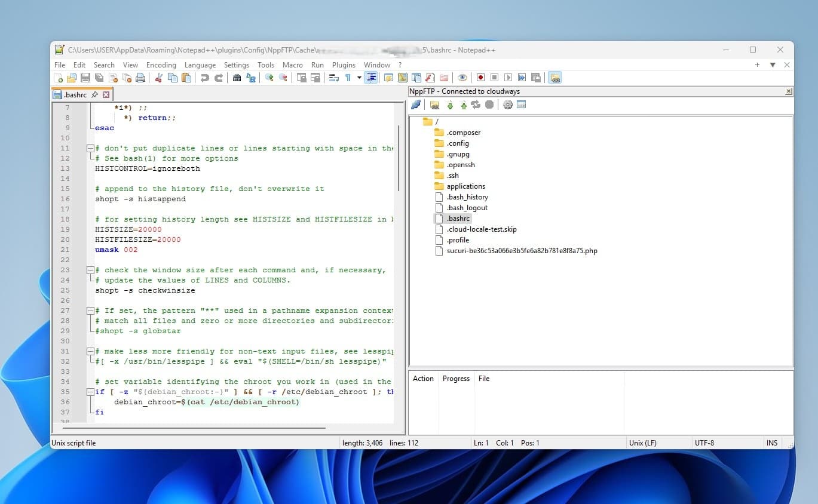Toggle synchronized horizontal scrolling
Screen dimensions: 818x504
point(315,78)
